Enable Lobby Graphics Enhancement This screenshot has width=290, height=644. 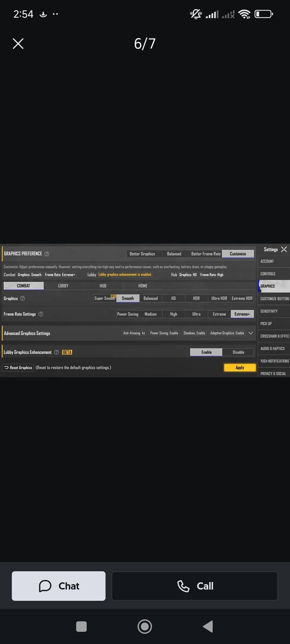(x=206, y=352)
